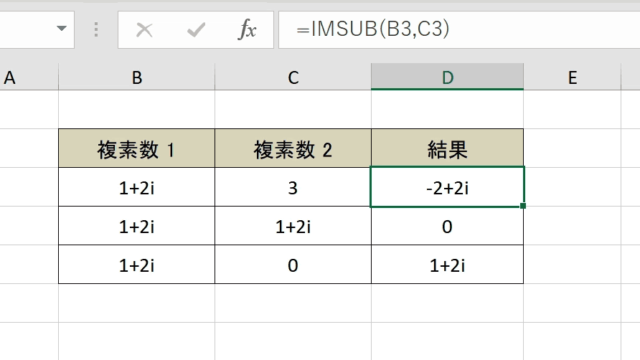Select the 複素数 1 header cell
Viewport: 640px width, 360px height.
[137, 149]
